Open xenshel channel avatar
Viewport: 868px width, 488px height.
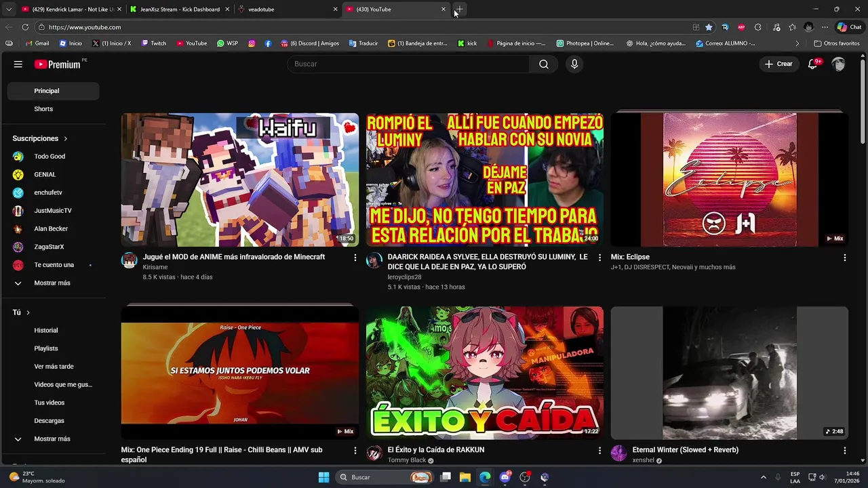pyautogui.click(x=618, y=453)
